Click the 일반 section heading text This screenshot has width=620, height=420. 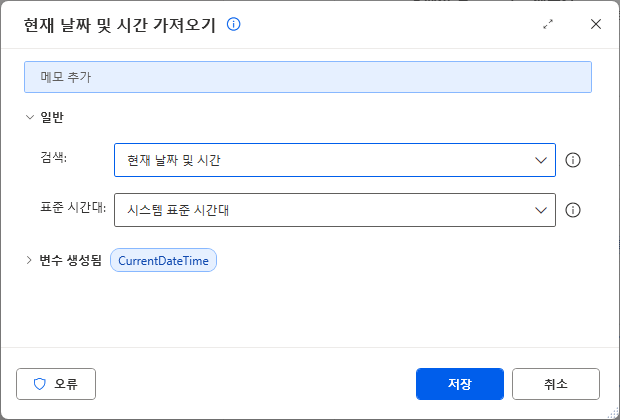tap(52, 117)
